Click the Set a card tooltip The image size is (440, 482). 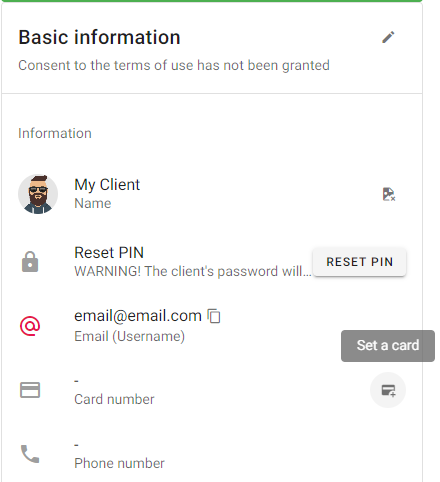point(388,346)
